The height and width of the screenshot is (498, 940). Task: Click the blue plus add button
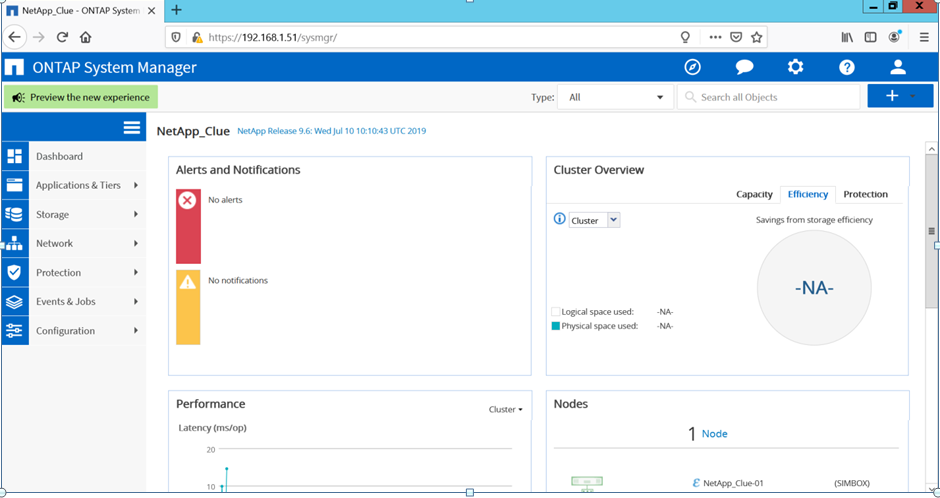pos(892,96)
